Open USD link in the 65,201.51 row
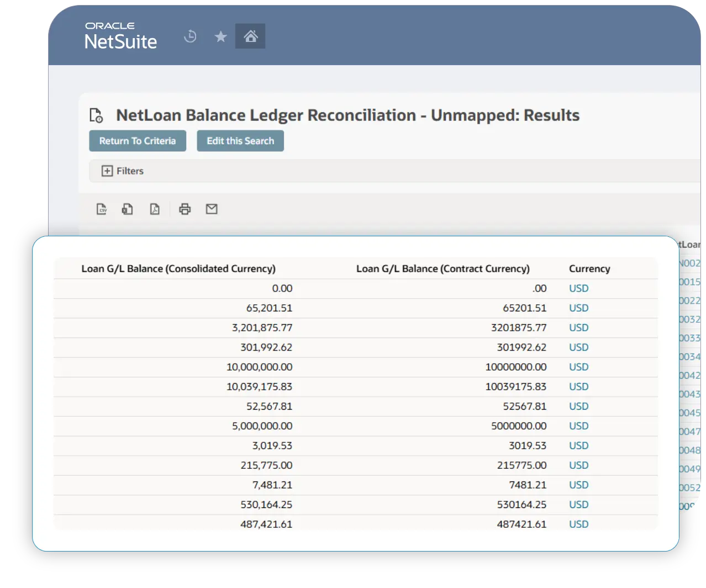The height and width of the screenshot is (588, 706). click(x=579, y=308)
